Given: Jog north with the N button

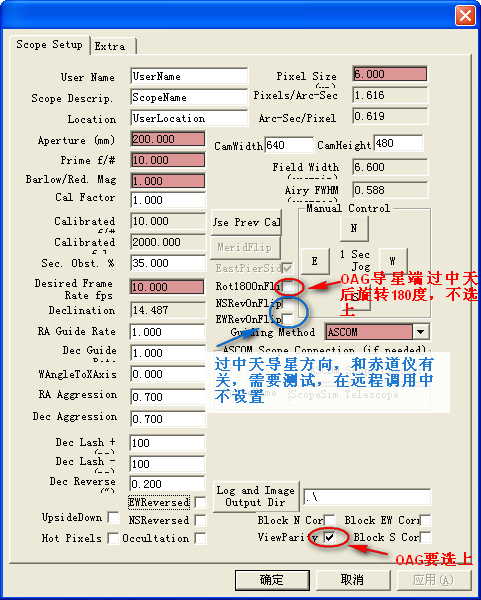Looking at the screenshot, I should tap(354, 228).
